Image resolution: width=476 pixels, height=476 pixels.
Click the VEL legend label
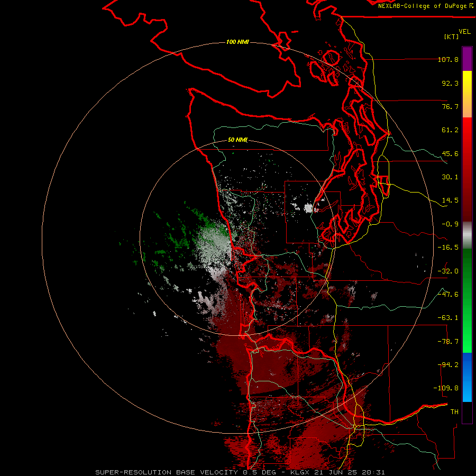(x=464, y=32)
